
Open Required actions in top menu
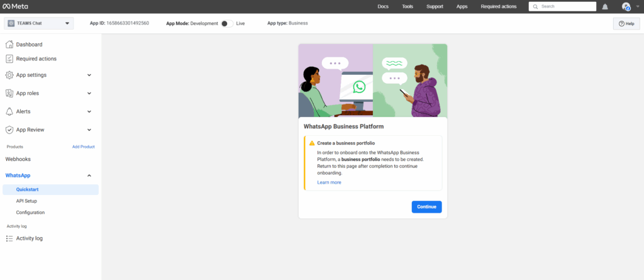click(499, 6)
